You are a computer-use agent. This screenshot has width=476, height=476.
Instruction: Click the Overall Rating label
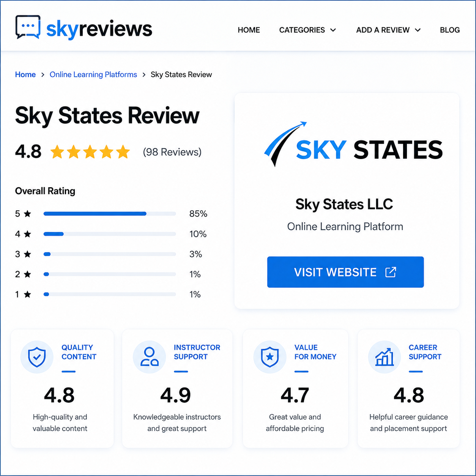tap(45, 191)
